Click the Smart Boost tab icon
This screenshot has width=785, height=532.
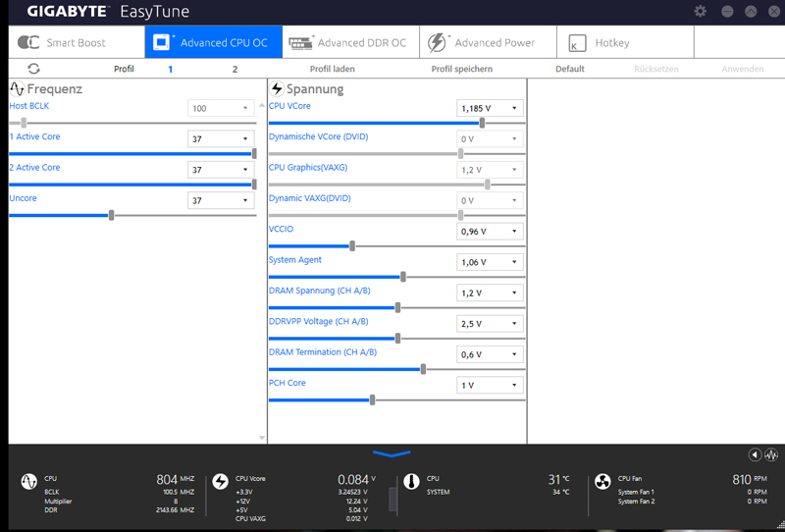pos(28,42)
